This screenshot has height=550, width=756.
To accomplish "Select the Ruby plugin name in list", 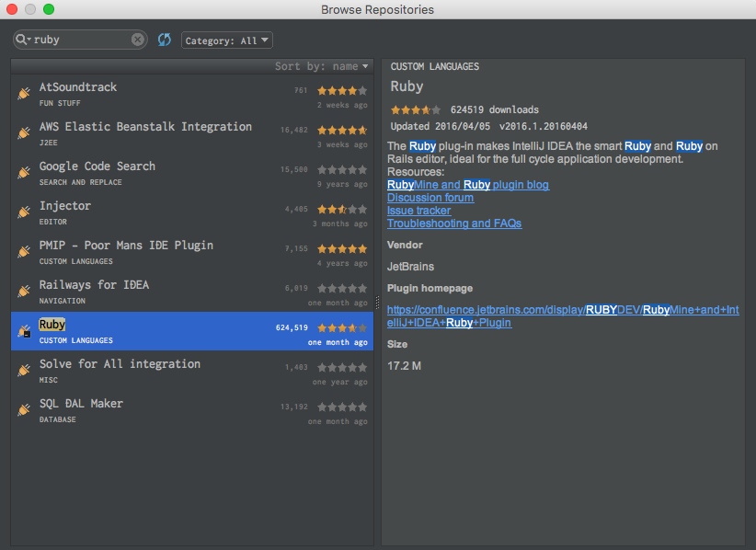I will (52, 325).
